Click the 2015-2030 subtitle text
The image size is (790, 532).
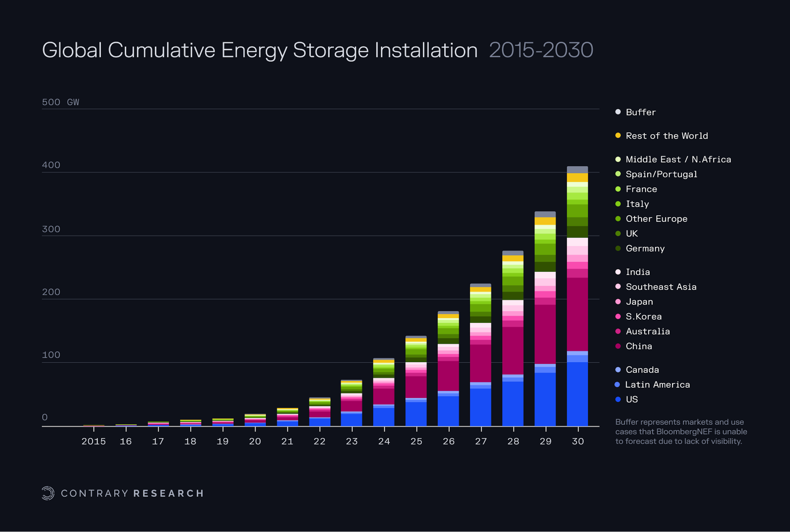(541, 50)
